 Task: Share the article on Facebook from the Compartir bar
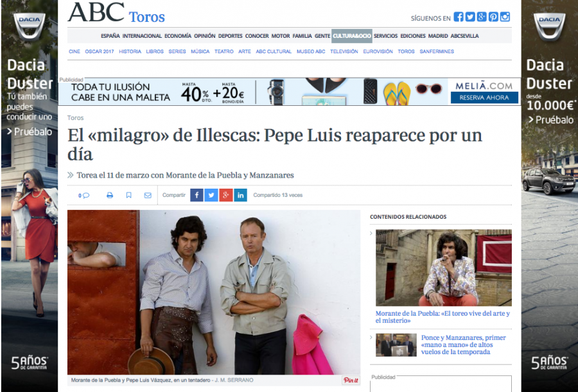pyautogui.click(x=197, y=195)
